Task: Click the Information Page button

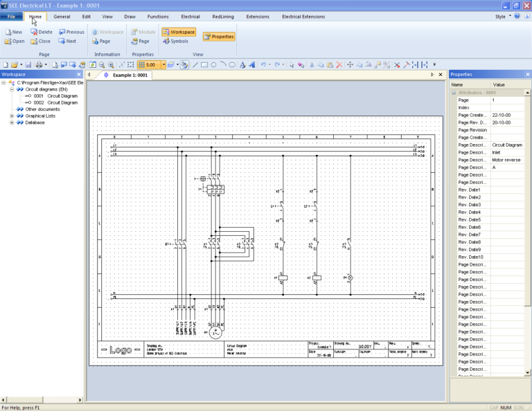Action: tap(101, 41)
